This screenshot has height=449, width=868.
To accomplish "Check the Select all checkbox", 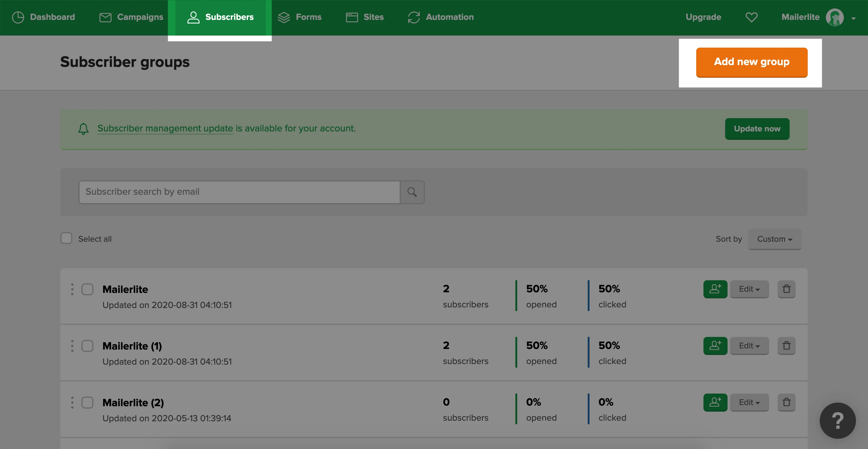I will (66, 238).
